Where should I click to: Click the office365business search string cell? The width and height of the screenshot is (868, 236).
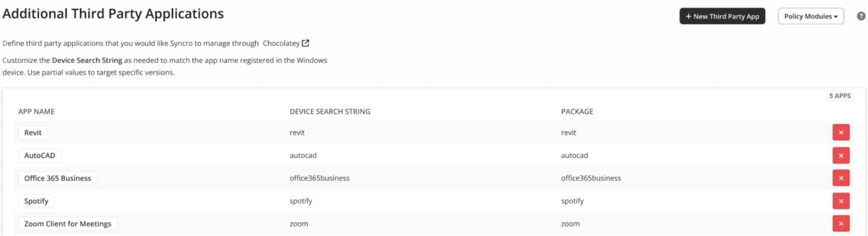pyautogui.click(x=320, y=178)
